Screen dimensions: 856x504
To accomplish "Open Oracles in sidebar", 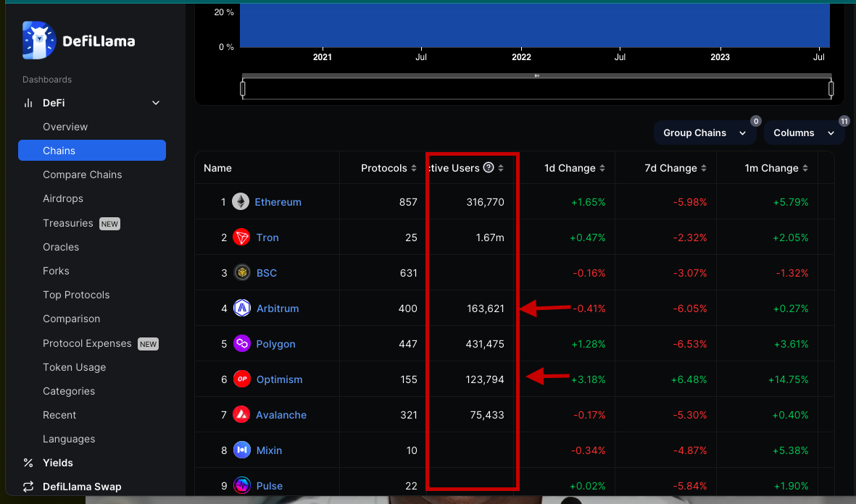I will [x=61, y=247].
